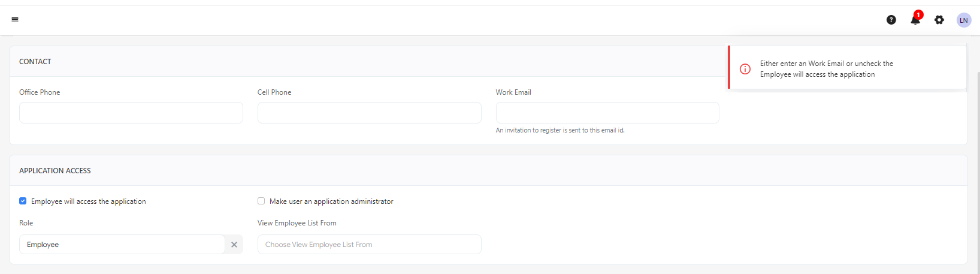Open the hamburger navigation menu
The height and width of the screenshot is (274, 980).
tap(15, 20)
